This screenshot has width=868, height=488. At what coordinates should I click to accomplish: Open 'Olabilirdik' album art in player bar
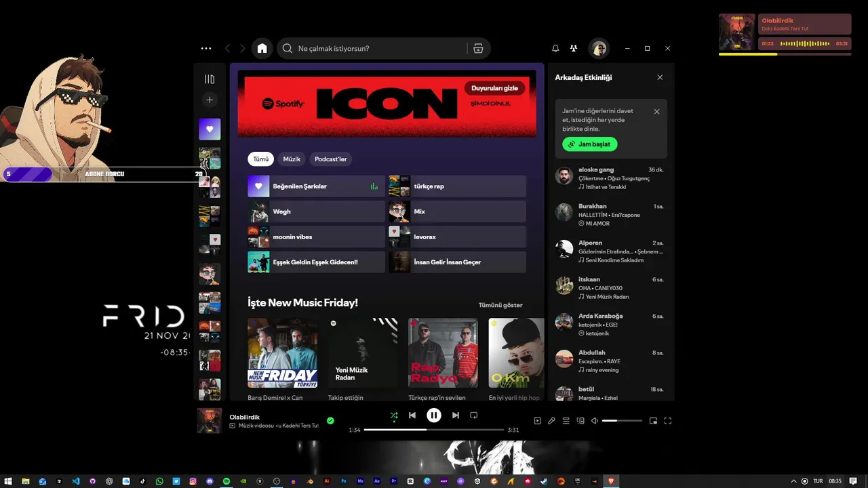click(210, 421)
